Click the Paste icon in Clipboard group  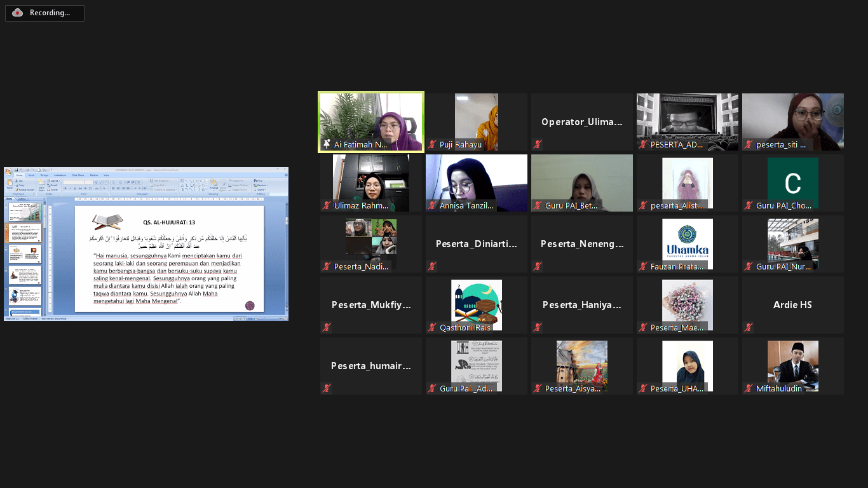tap(10, 183)
